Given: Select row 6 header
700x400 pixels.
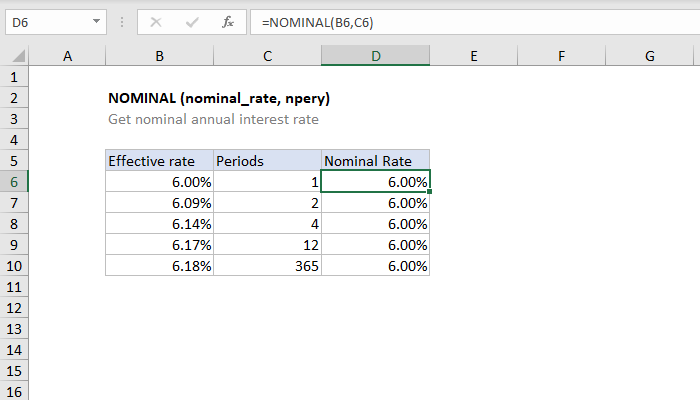Looking at the screenshot, I should (14, 182).
